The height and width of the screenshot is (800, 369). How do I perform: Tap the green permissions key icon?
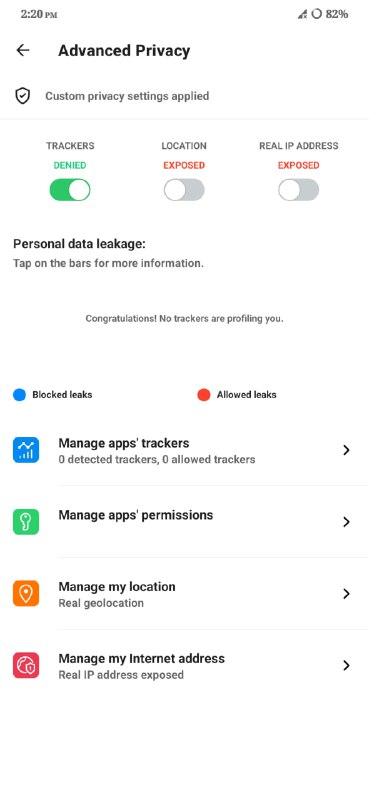[x=26, y=521]
